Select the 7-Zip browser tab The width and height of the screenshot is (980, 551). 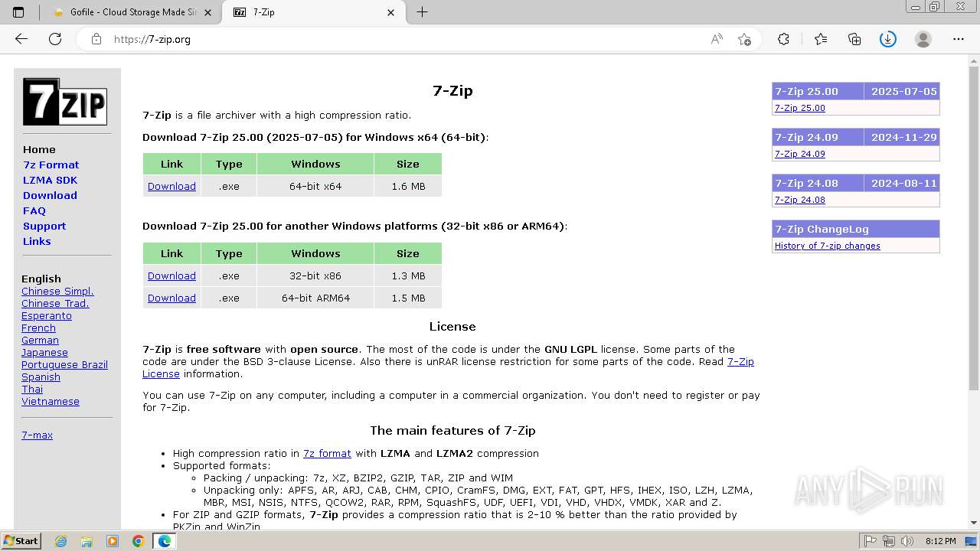click(x=313, y=12)
